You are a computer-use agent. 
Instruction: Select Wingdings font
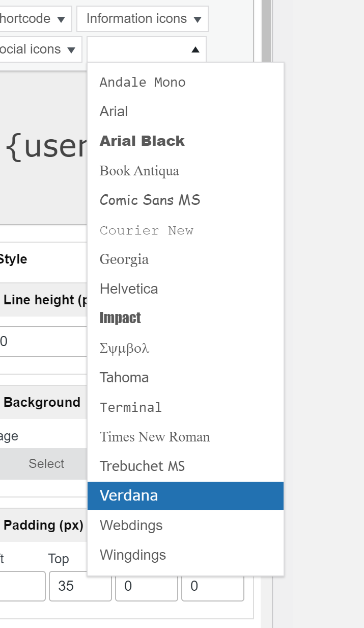(x=185, y=555)
